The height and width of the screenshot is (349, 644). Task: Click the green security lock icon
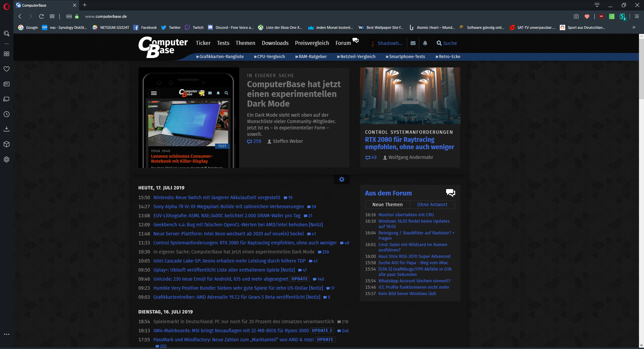click(x=77, y=16)
